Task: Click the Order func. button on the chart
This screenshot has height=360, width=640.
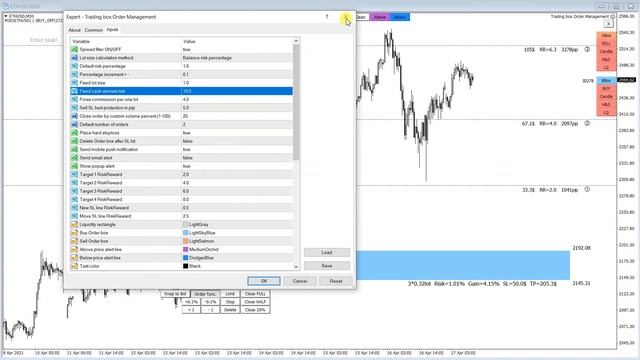Action: (205, 294)
